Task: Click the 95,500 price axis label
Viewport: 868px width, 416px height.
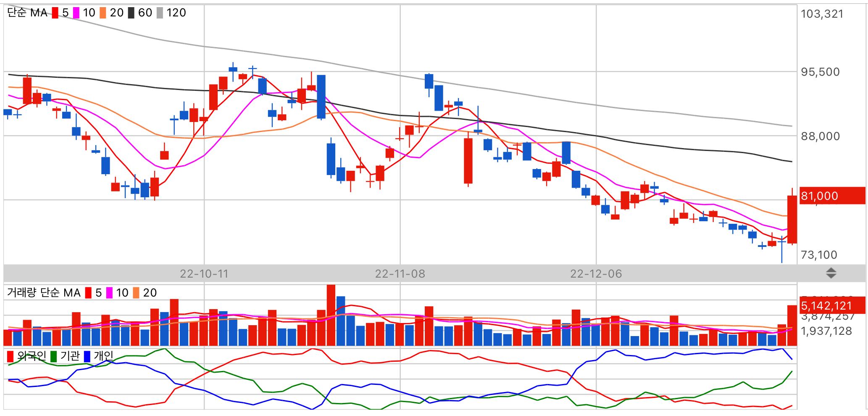Action: click(820, 72)
